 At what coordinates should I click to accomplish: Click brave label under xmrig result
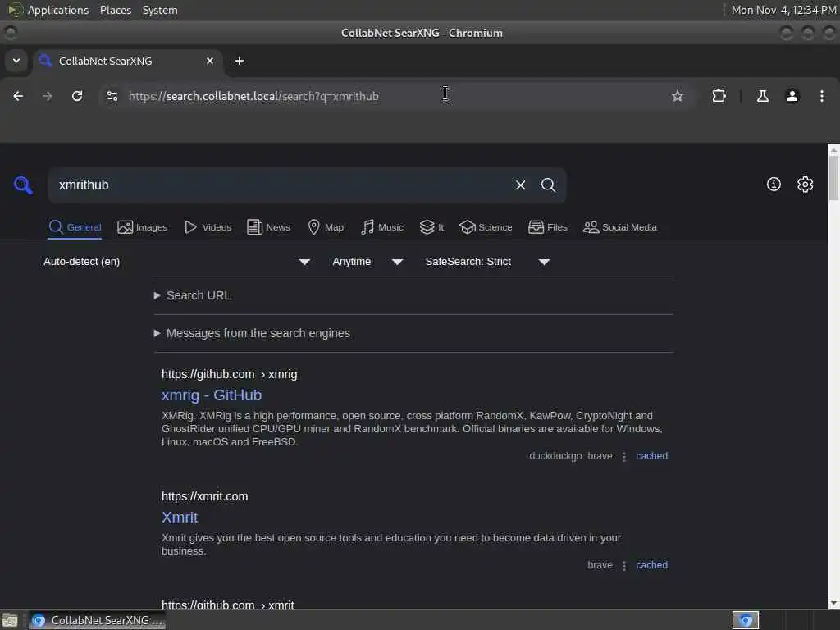600,456
